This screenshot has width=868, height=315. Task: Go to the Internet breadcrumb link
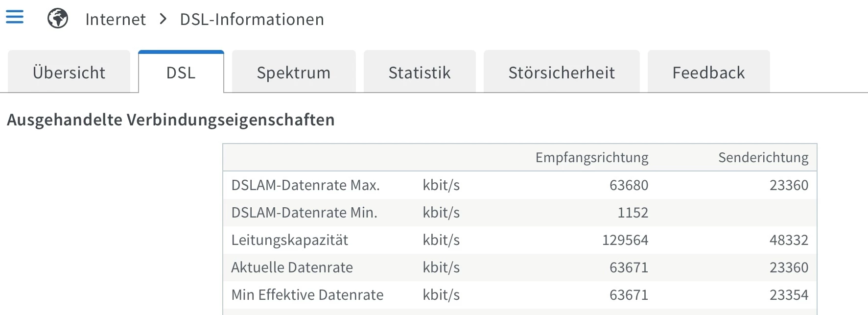(x=116, y=19)
